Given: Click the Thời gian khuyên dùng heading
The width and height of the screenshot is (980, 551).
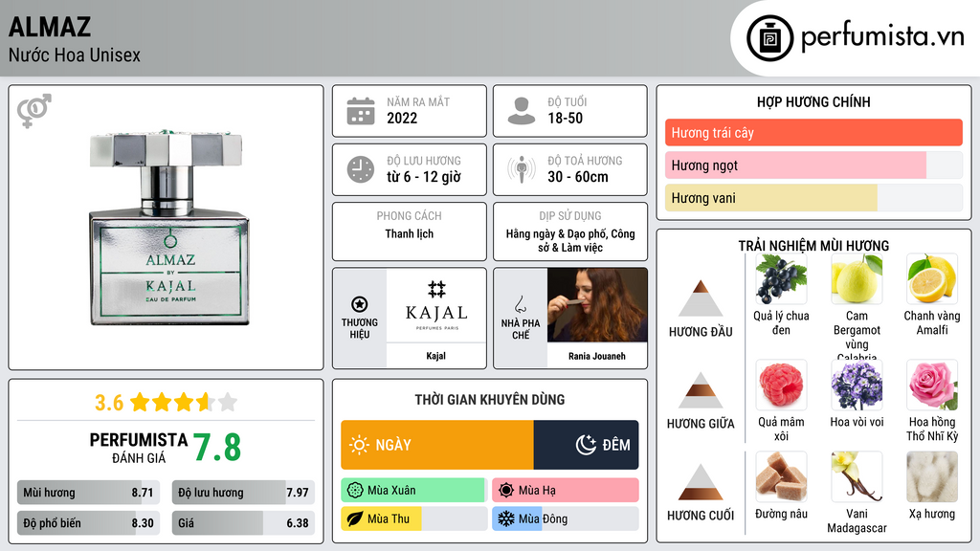Looking at the screenshot, I should [489, 399].
